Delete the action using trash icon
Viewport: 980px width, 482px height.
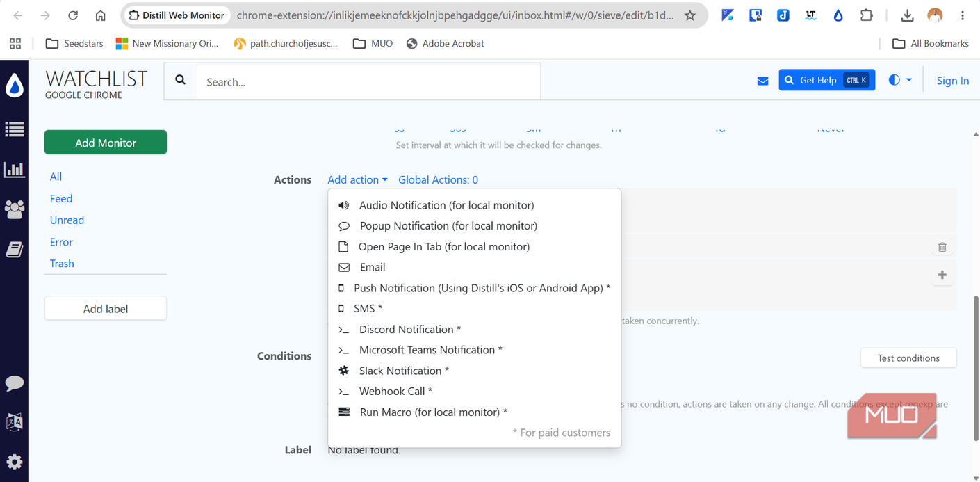(x=942, y=247)
